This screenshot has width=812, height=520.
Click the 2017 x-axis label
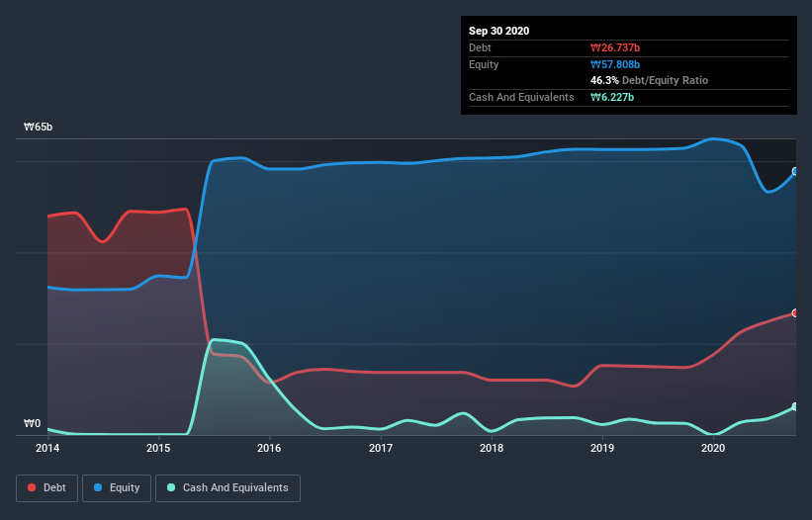(381, 448)
